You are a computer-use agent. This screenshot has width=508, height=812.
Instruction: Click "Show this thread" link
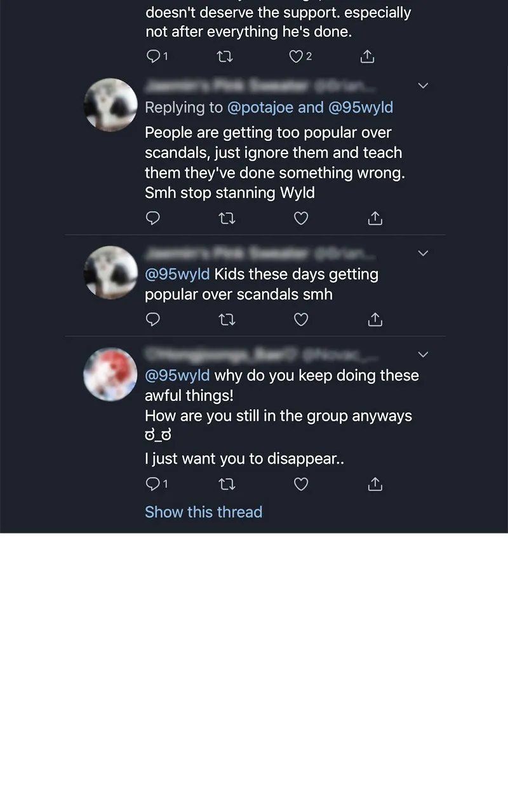coord(203,512)
